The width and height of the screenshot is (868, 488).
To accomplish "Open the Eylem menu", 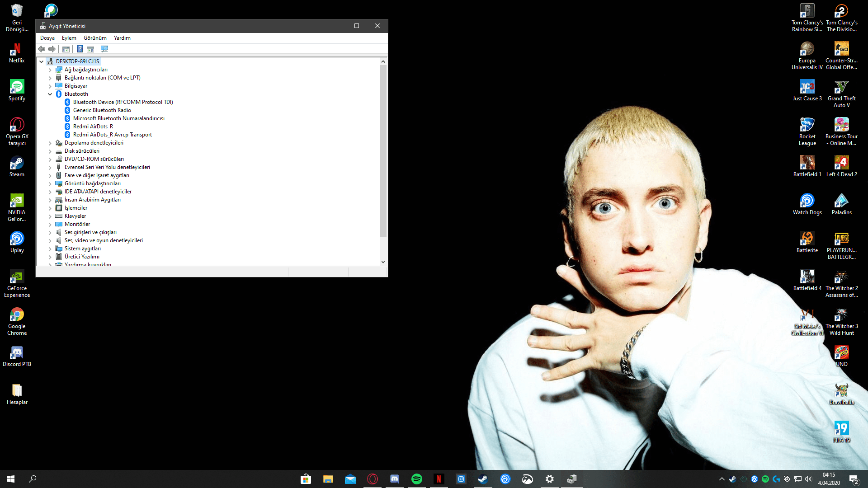I will point(69,38).
